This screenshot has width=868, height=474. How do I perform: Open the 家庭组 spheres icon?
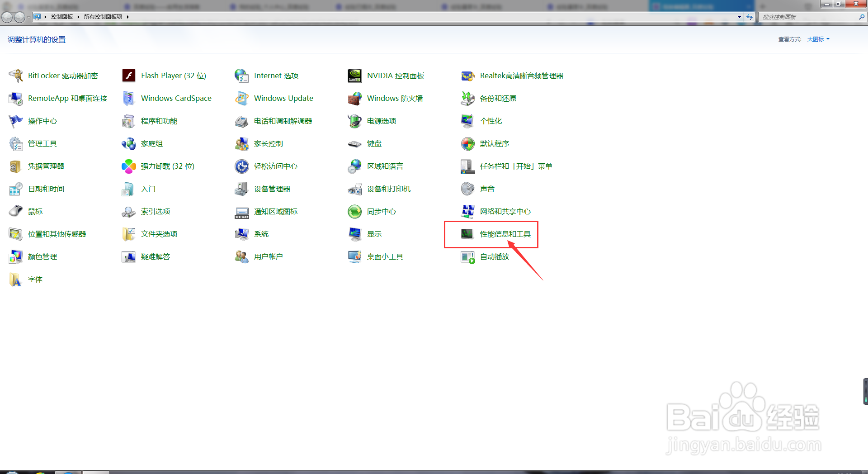(x=129, y=143)
